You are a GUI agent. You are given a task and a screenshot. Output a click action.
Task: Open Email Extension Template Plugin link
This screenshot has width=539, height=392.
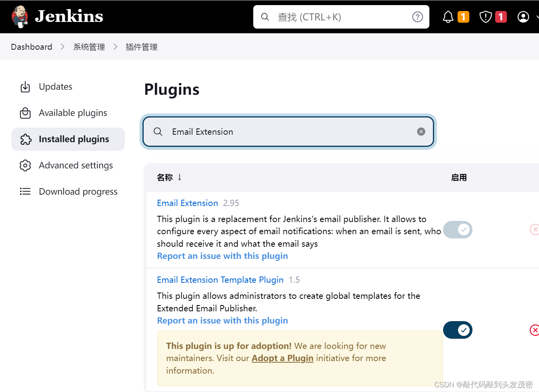tap(220, 280)
